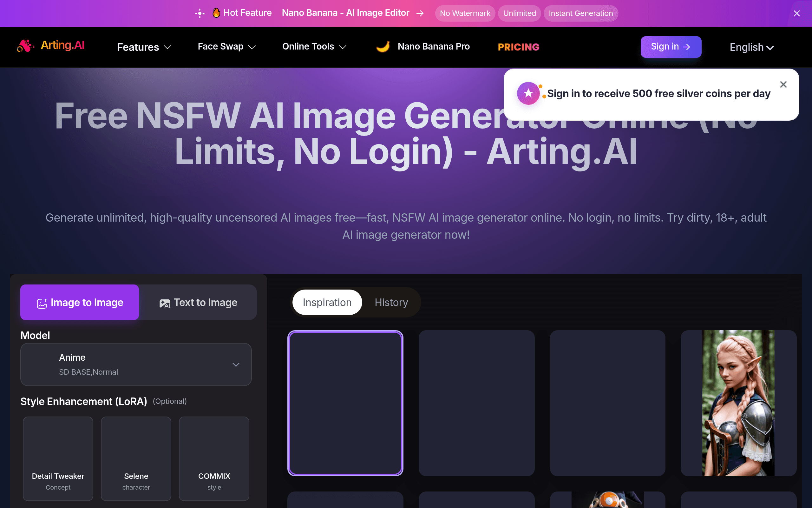Click the Hot Feature label text
The image size is (812, 508).
click(248, 13)
